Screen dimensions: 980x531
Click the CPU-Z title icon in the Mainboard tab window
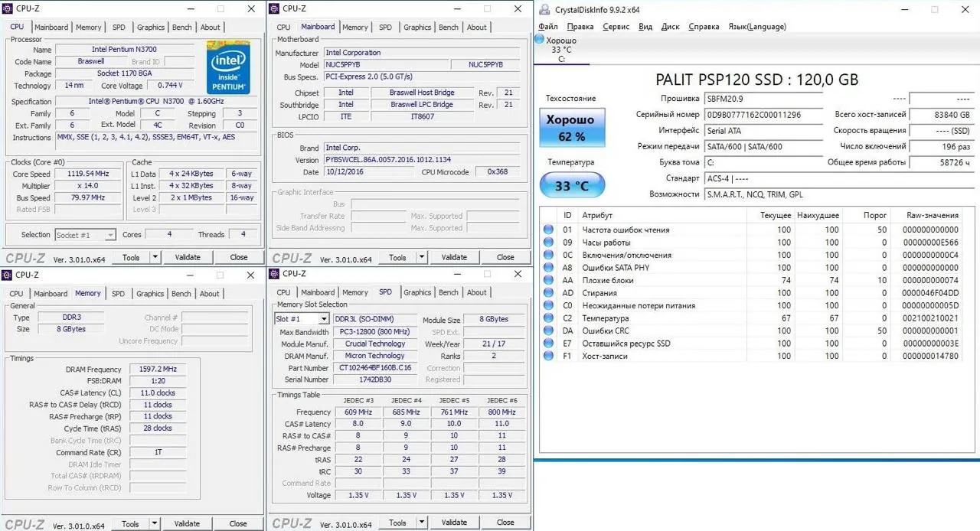pyautogui.click(x=274, y=8)
